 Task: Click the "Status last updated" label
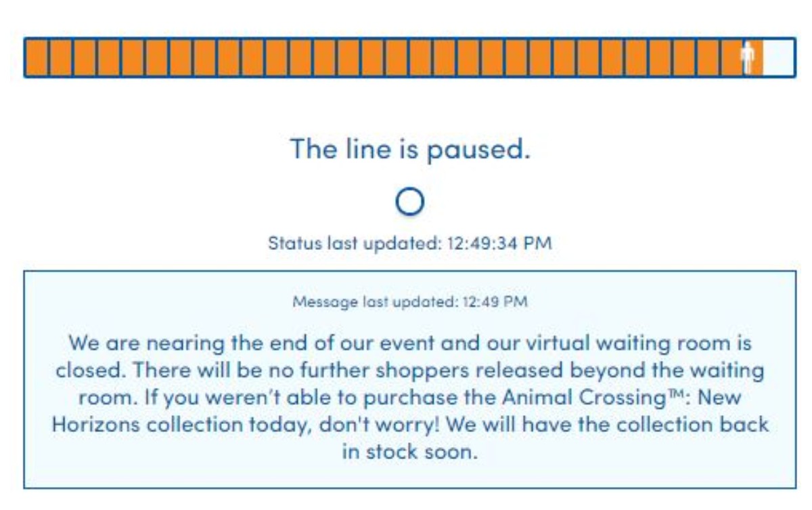pos(353,243)
